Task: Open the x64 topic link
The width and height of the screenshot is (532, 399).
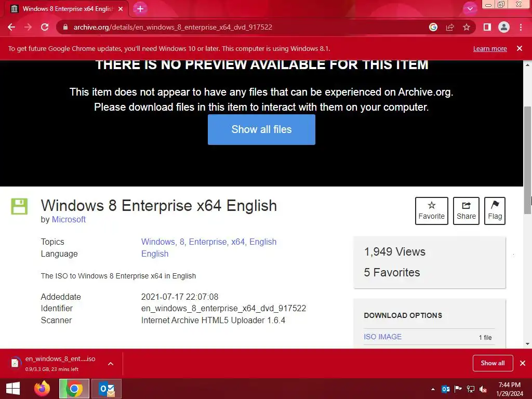Action: [x=238, y=242]
